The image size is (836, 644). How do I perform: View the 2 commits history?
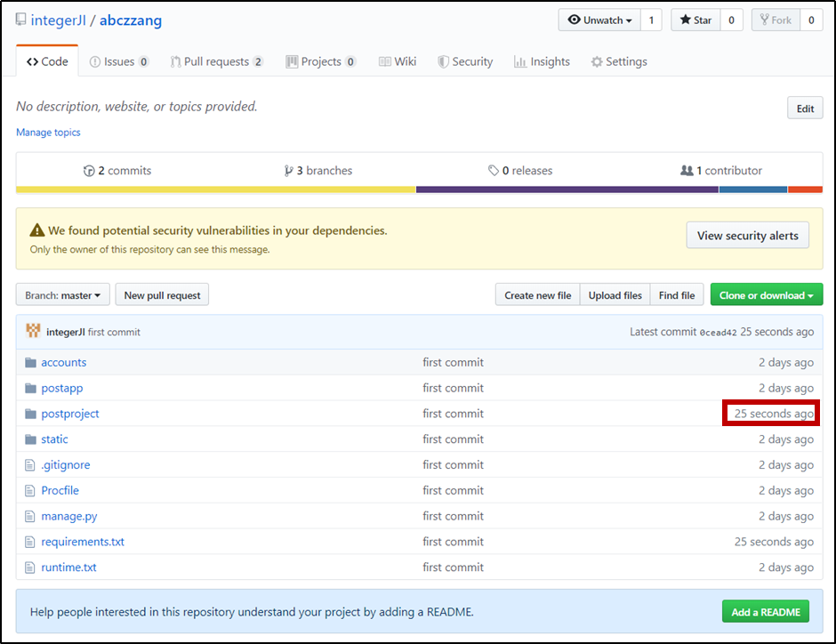click(117, 171)
